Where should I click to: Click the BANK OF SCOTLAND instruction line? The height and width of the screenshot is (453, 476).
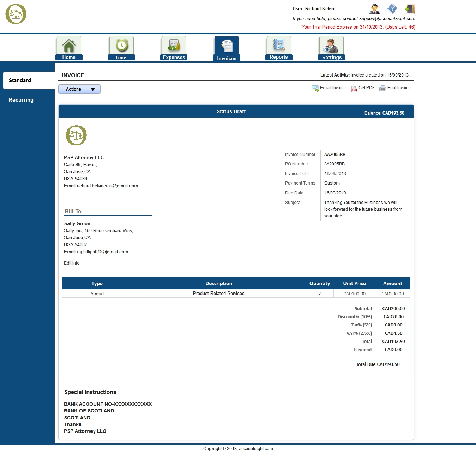pyautogui.click(x=89, y=411)
